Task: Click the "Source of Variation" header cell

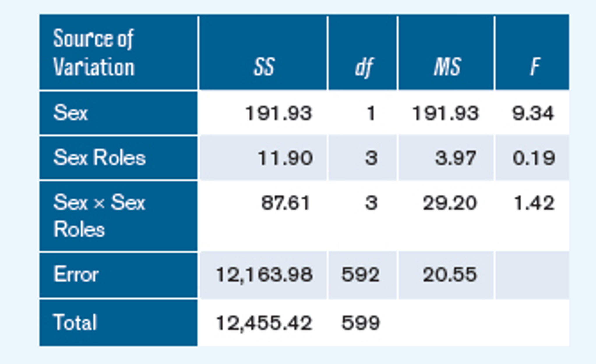Action: click(94, 52)
